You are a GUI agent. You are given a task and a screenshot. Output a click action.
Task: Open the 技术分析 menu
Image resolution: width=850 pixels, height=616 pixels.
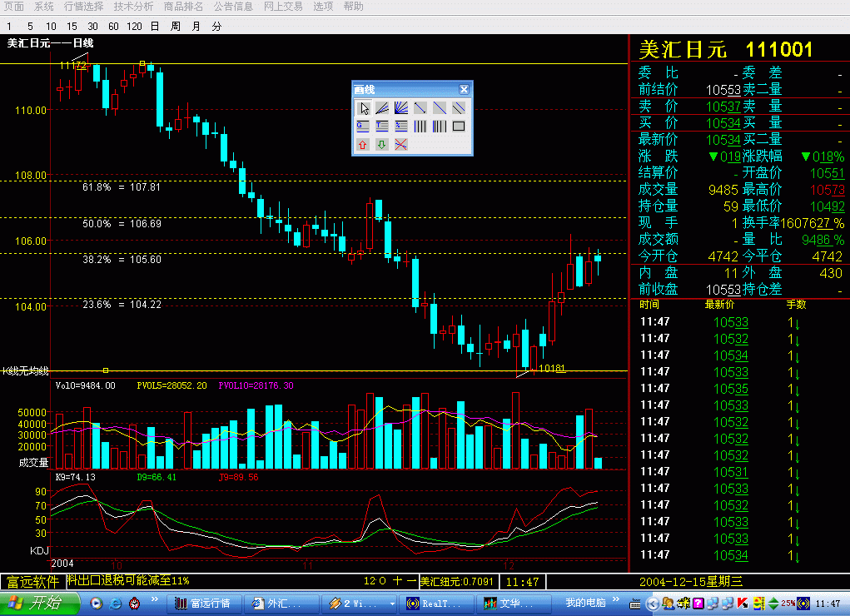(133, 7)
